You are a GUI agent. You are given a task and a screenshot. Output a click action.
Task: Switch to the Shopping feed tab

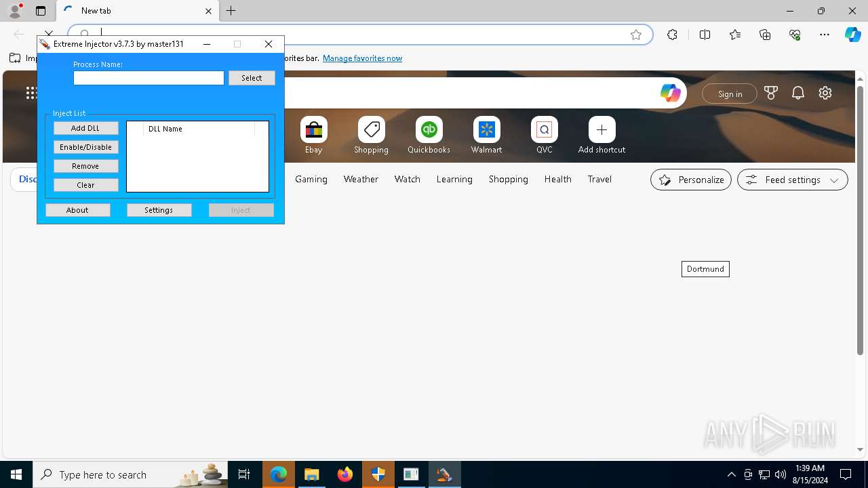[x=508, y=180]
